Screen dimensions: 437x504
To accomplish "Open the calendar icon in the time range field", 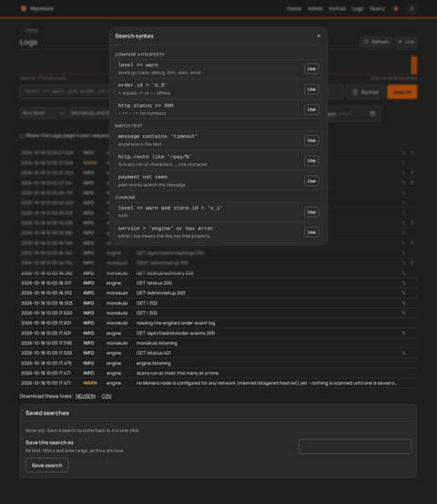I will pos(372,113).
